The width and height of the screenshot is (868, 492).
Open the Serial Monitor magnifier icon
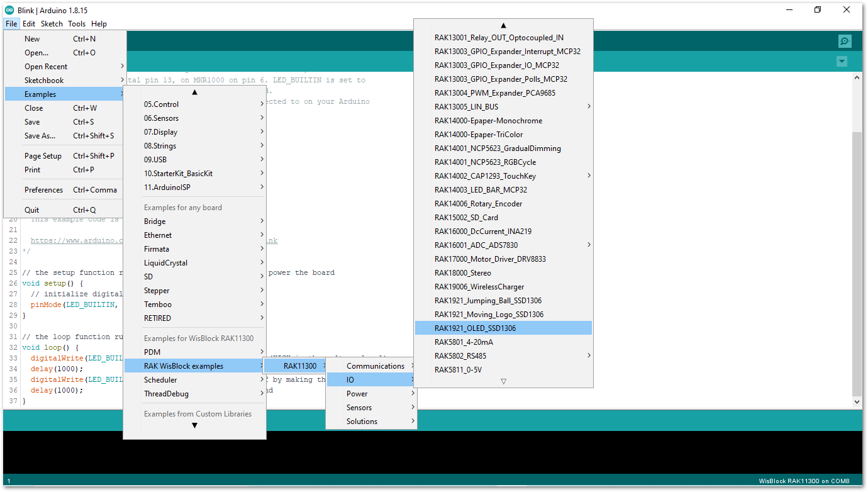[844, 42]
